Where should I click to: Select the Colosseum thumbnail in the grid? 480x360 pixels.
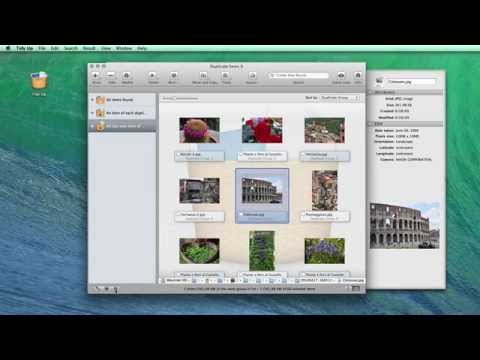[x=262, y=191]
